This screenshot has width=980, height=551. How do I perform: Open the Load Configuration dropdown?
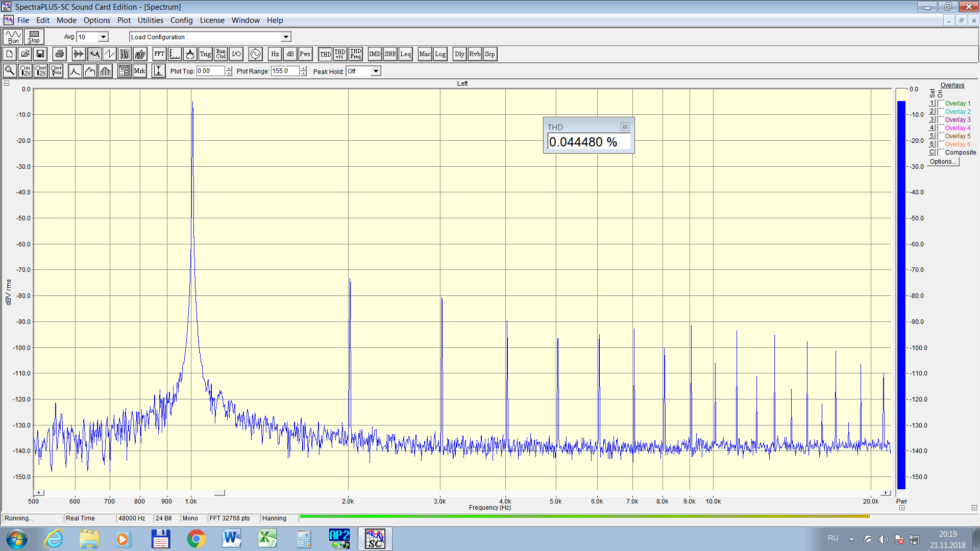[286, 37]
